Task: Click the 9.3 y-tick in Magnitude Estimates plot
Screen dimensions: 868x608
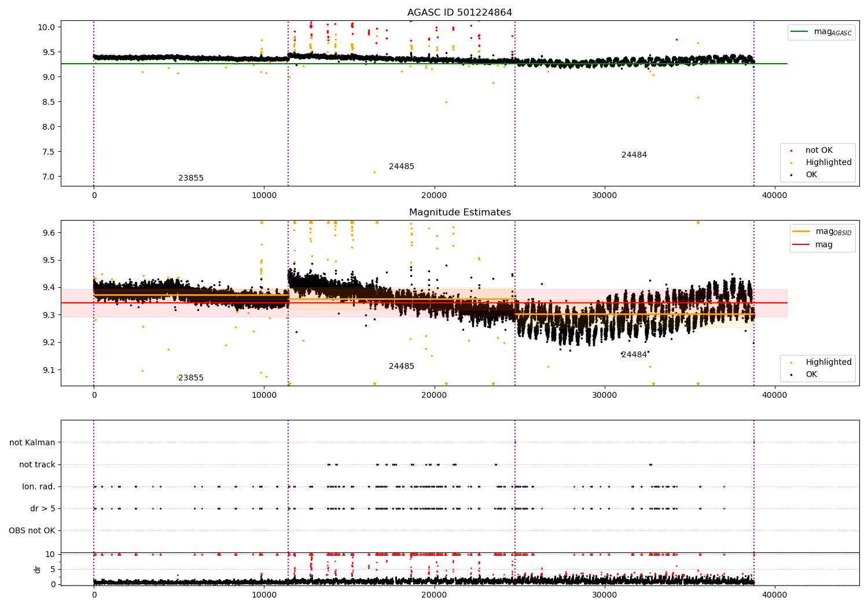Action: point(49,315)
